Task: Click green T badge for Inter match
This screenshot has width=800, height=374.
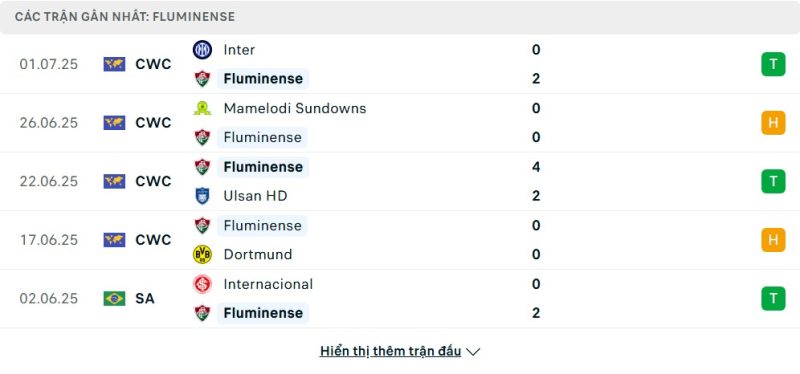Action: coord(773,64)
